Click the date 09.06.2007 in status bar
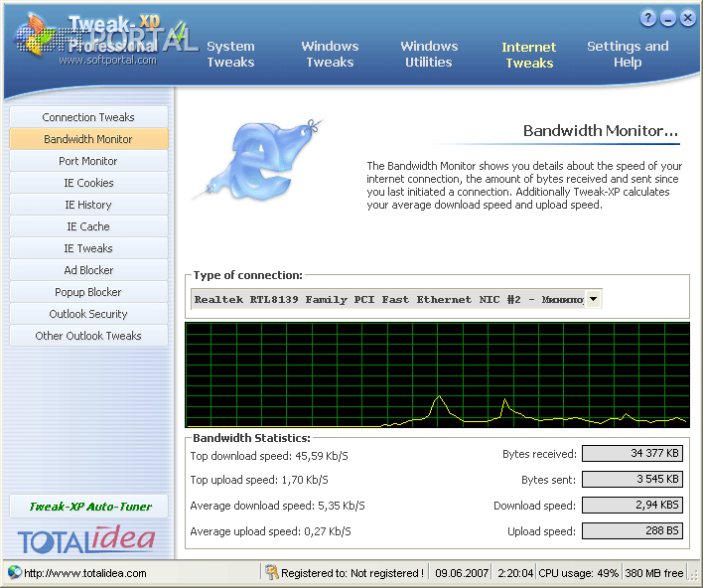This screenshot has width=703, height=588. click(462, 573)
